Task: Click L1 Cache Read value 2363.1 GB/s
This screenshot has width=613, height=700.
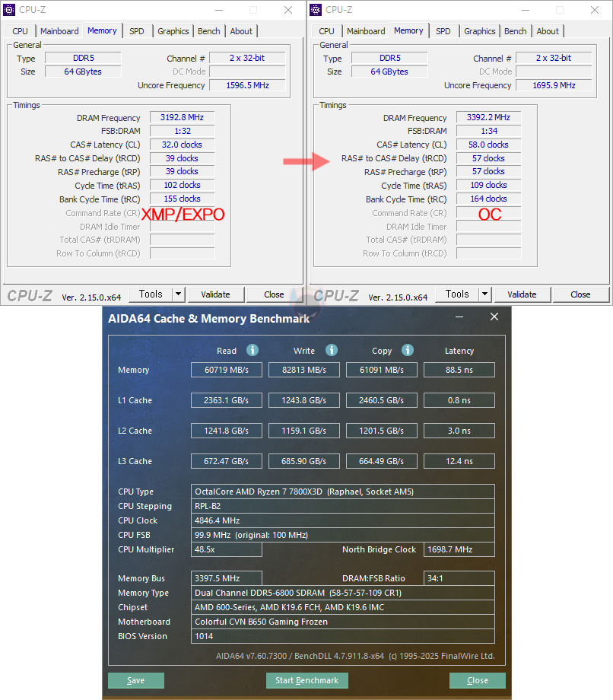Action: pos(227,400)
